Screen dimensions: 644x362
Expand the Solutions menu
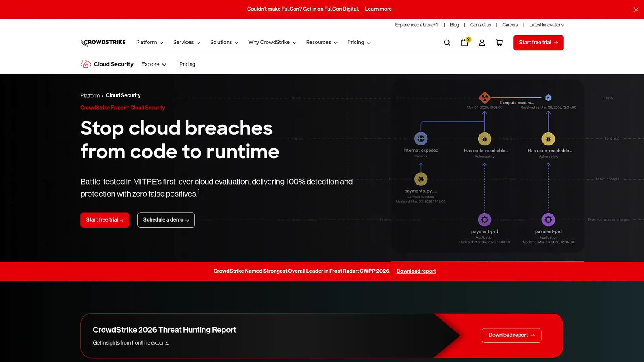click(224, 42)
